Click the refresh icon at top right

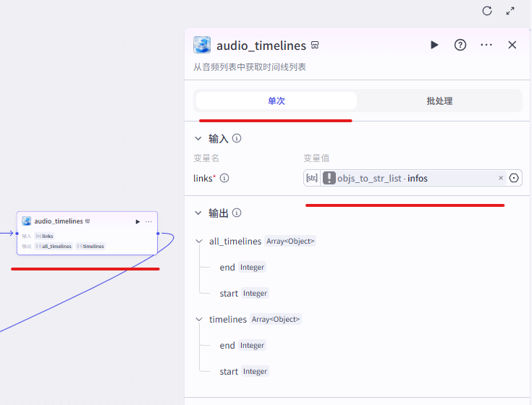point(487,11)
